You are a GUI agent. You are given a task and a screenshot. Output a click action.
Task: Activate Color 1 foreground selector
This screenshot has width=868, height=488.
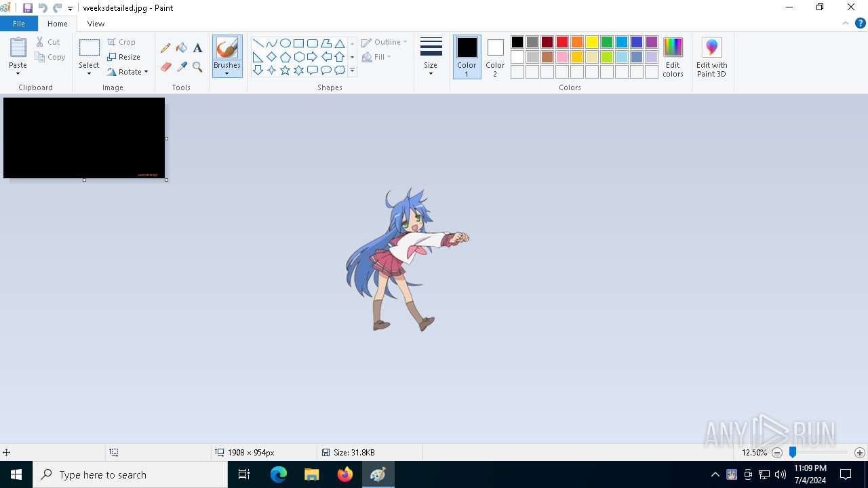467,57
